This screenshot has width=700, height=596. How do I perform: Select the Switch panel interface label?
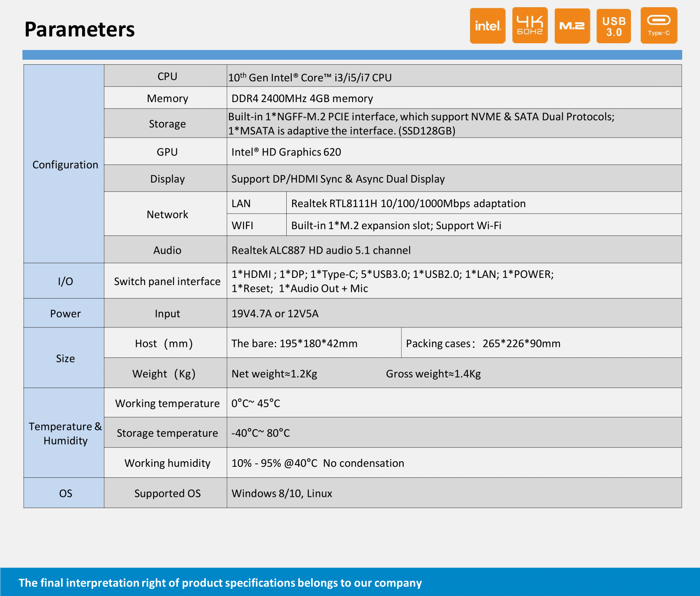(x=167, y=281)
